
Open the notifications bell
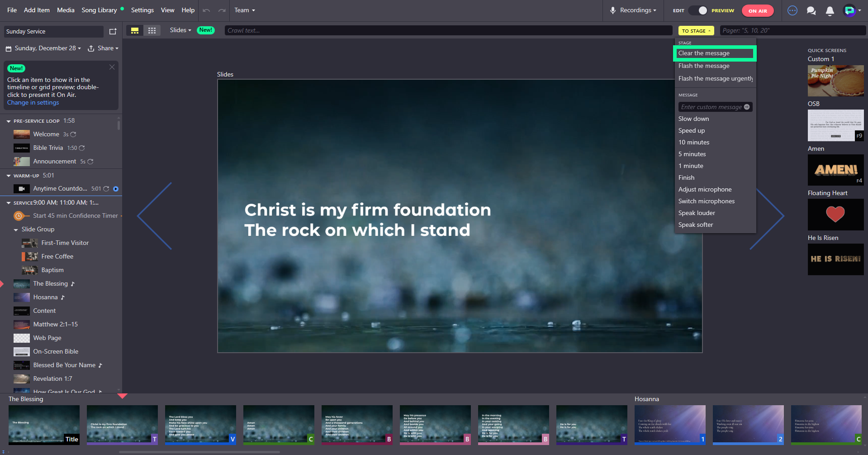click(830, 11)
